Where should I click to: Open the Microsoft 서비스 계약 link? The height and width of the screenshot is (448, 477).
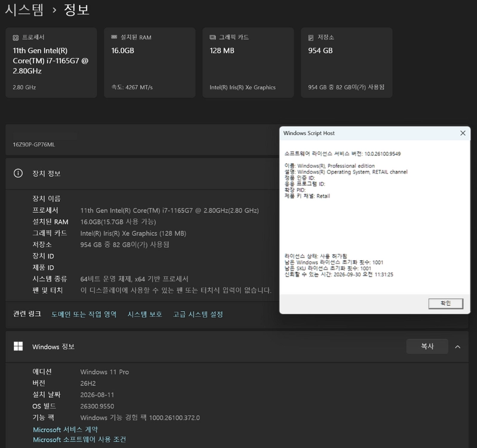click(x=65, y=429)
